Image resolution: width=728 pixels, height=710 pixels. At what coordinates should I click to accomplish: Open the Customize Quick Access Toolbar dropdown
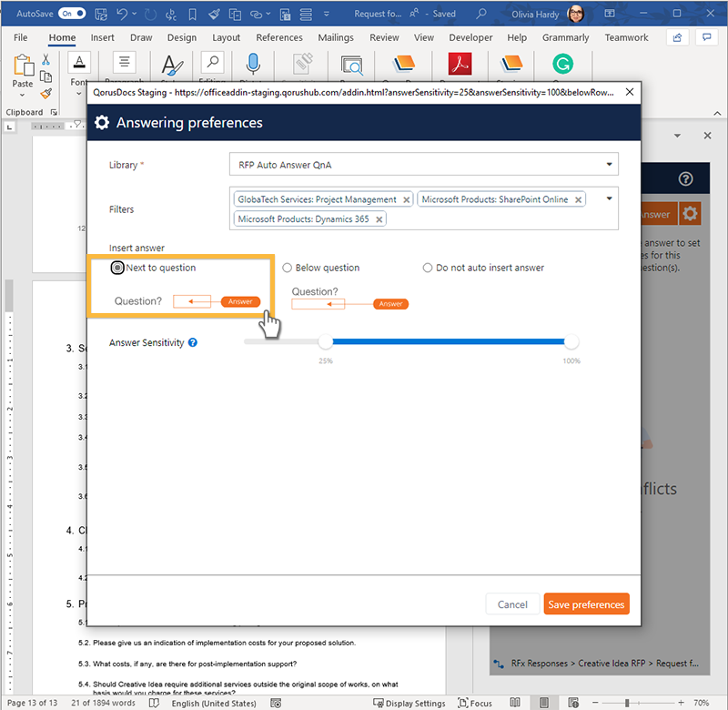(327, 14)
